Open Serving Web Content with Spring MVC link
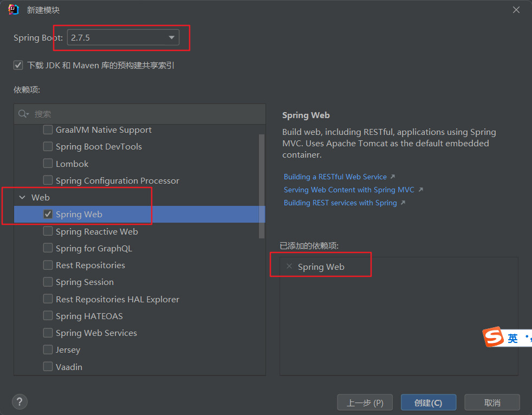 (x=349, y=190)
